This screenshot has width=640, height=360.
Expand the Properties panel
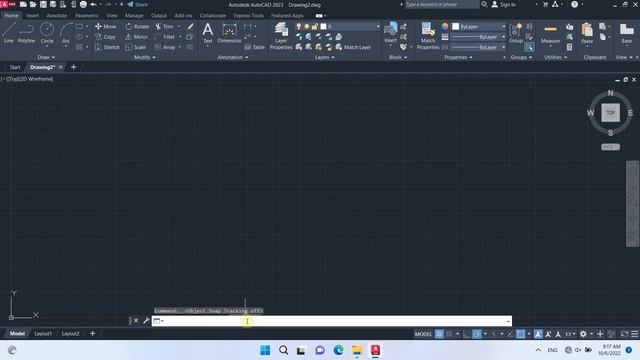coord(458,57)
